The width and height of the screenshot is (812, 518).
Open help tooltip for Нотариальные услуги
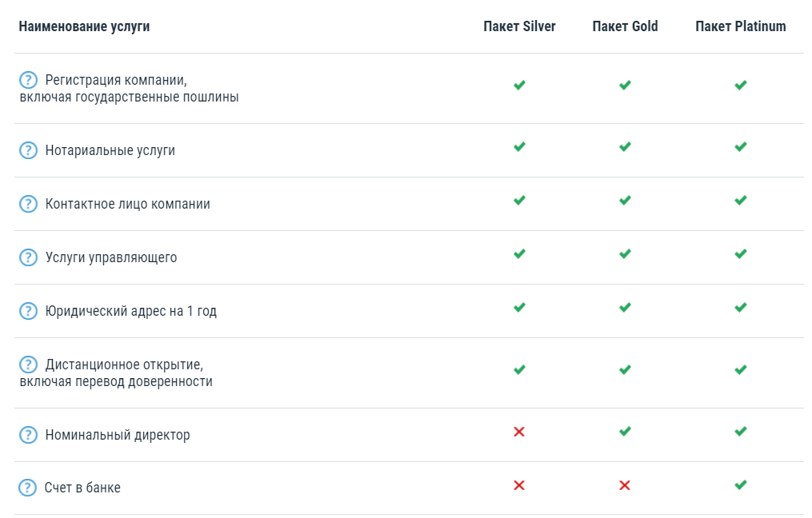click(x=28, y=150)
